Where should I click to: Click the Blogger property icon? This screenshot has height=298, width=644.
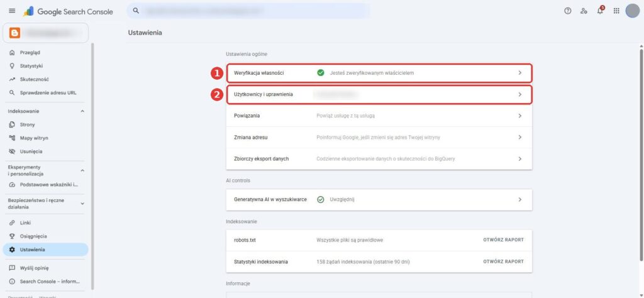15,33
